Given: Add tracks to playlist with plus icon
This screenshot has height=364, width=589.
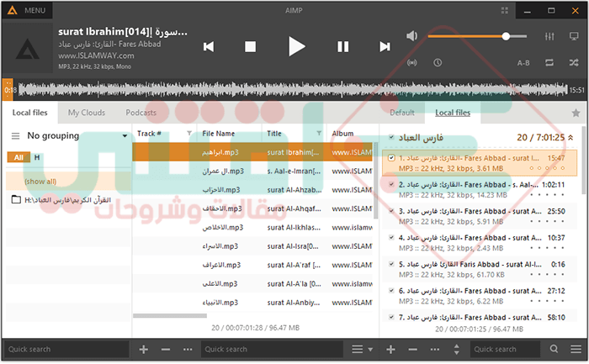Looking at the screenshot, I should click(x=390, y=350).
